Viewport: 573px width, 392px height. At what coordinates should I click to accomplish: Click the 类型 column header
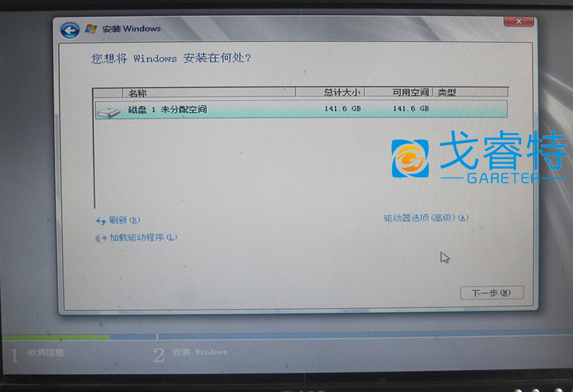447,92
